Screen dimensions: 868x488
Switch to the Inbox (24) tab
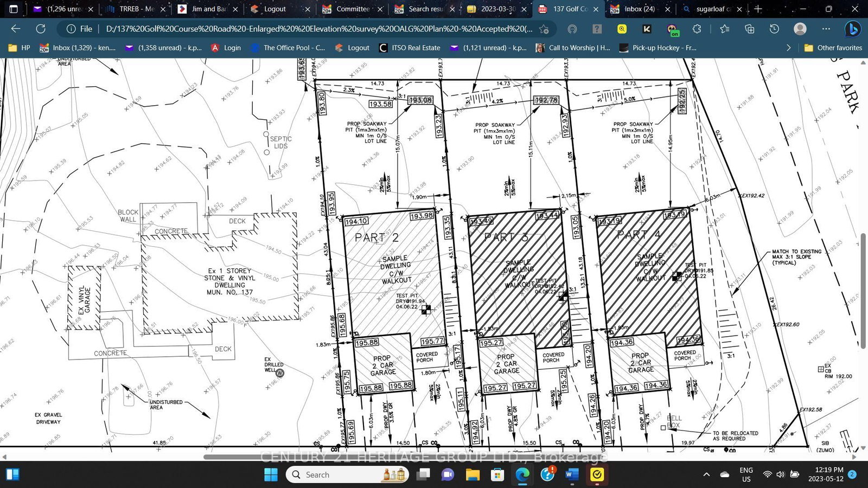[x=640, y=9]
